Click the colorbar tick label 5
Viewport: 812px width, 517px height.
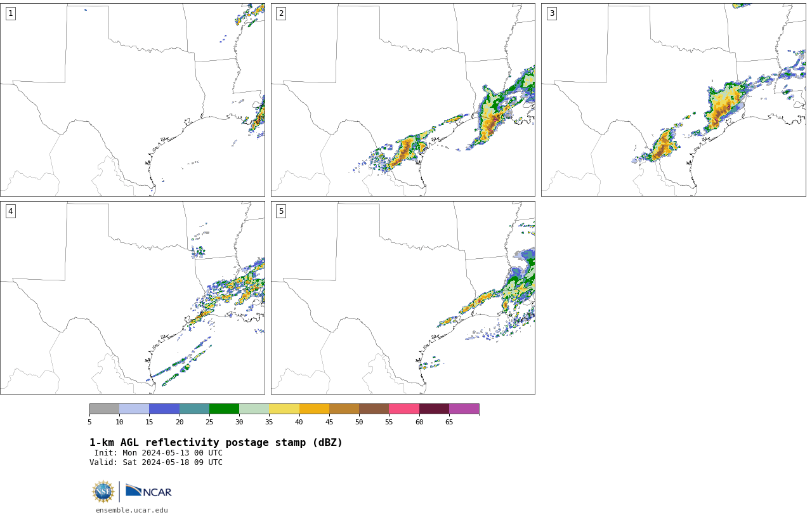[89, 422]
